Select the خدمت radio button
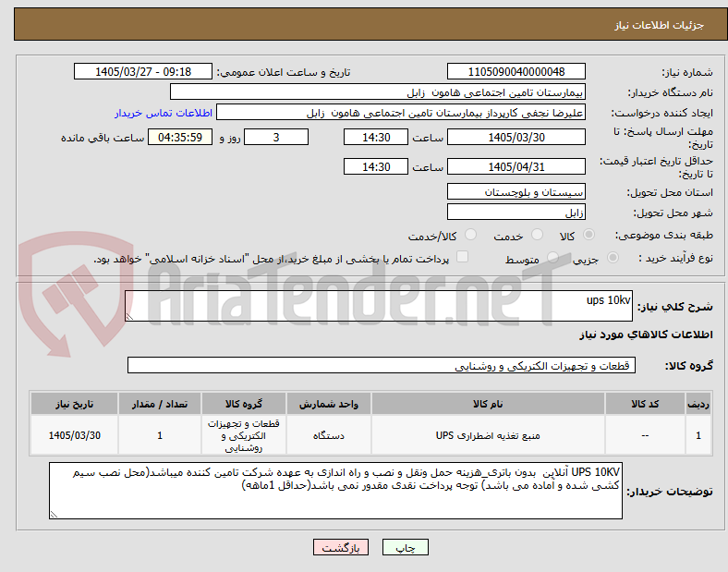The width and height of the screenshot is (728, 572). click(537, 235)
